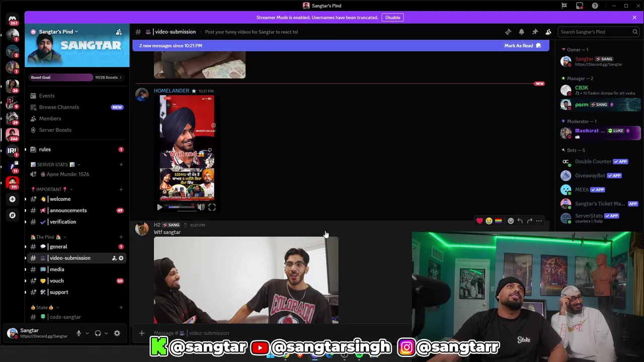Open help question mark icon
This screenshot has width=644, height=362.
coord(595,6)
